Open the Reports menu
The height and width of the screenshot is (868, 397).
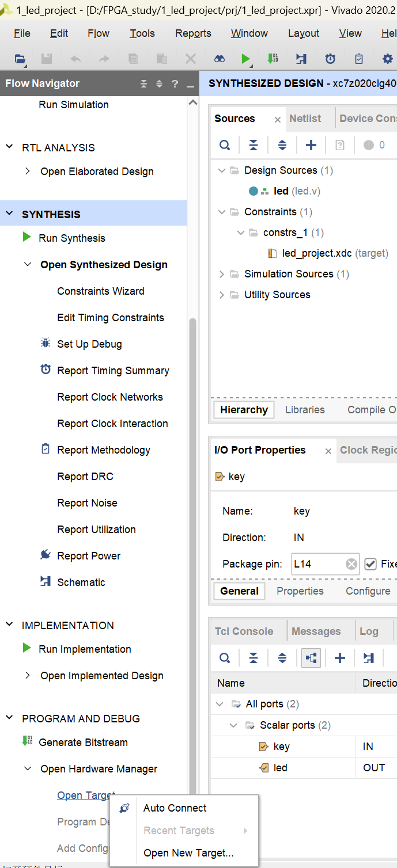tap(193, 33)
